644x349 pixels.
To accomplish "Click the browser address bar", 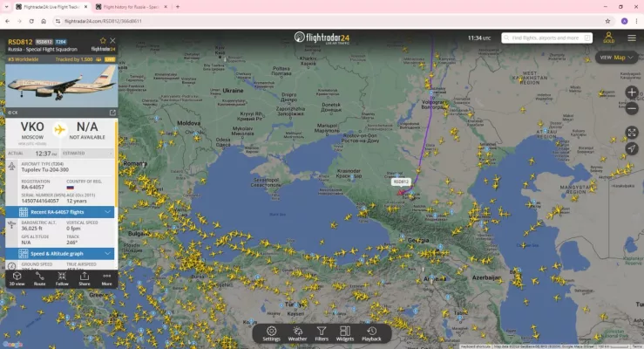I will point(329,21).
